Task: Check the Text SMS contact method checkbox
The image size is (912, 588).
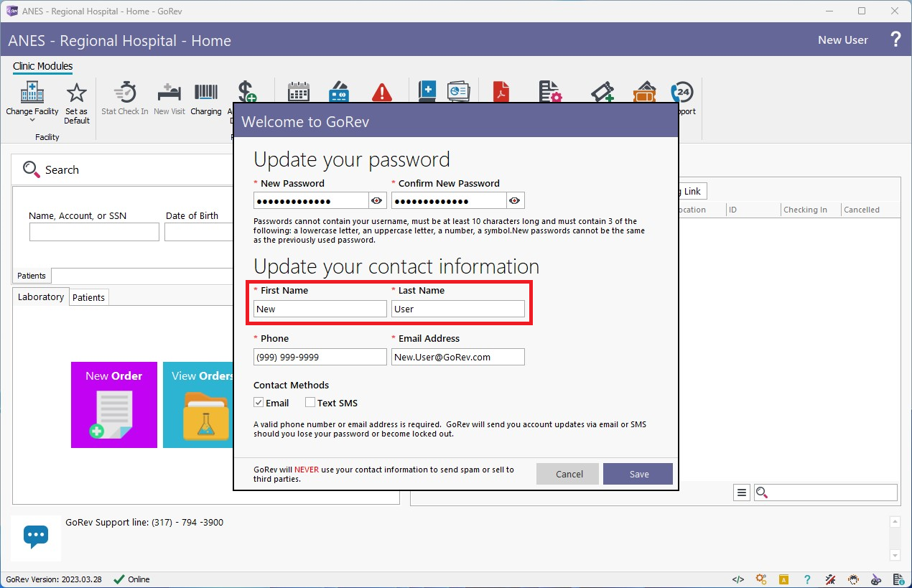Action: (x=310, y=403)
